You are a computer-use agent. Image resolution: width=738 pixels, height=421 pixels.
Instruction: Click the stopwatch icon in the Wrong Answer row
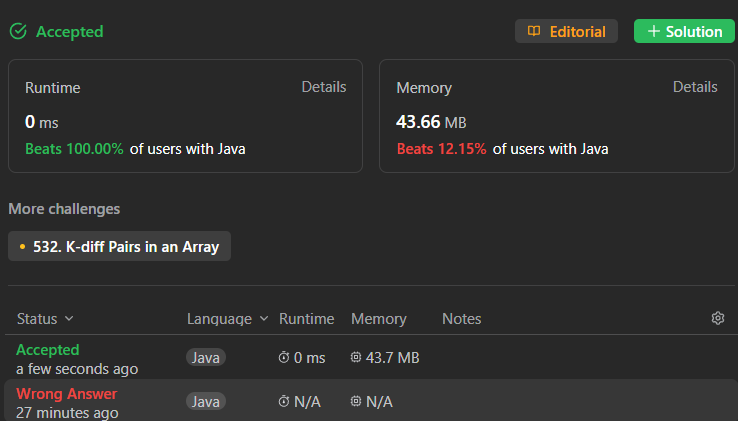pos(284,401)
